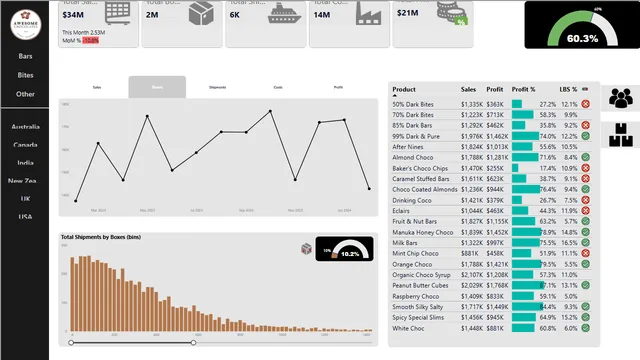Click red X icon for Baker's Choco Chips
640x360 pixels.
[x=585, y=168]
